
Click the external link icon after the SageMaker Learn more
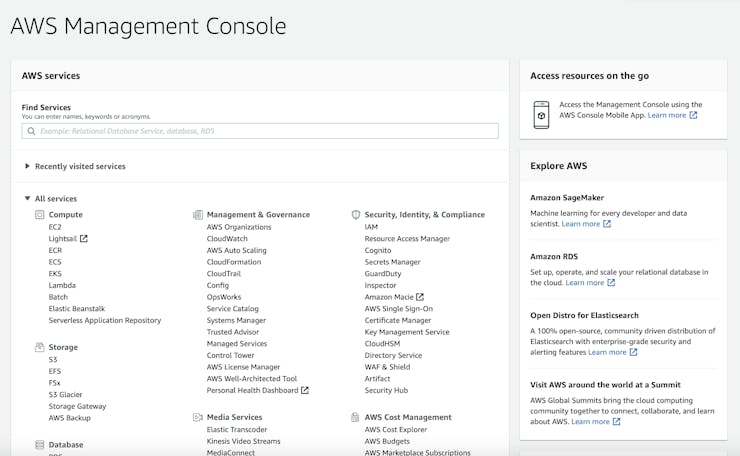[x=607, y=224]
